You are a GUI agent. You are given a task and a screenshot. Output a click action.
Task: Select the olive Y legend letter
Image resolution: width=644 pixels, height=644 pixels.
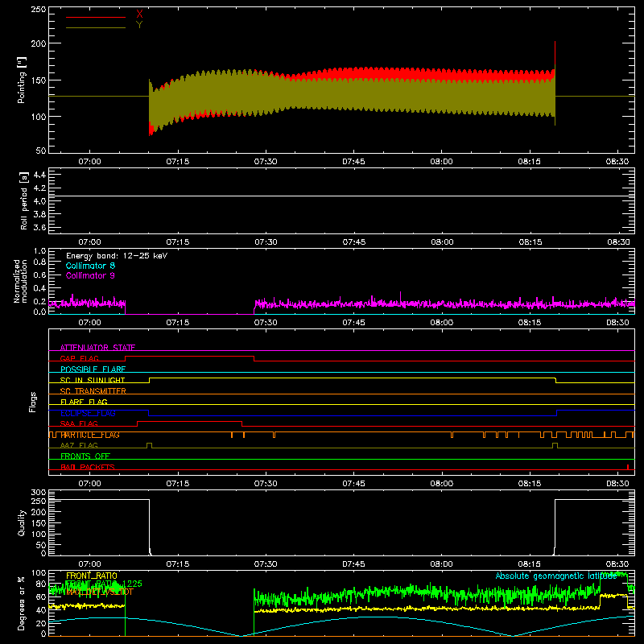(139, 25)
